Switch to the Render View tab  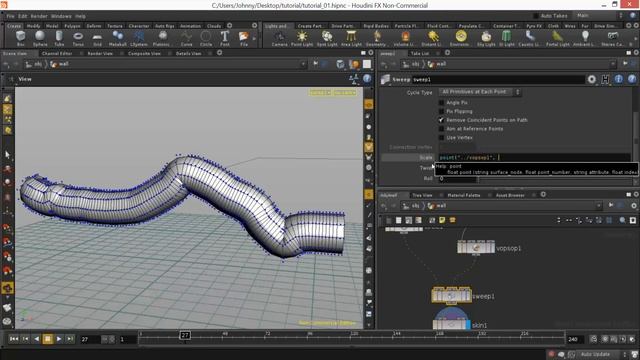coord(100,53)
